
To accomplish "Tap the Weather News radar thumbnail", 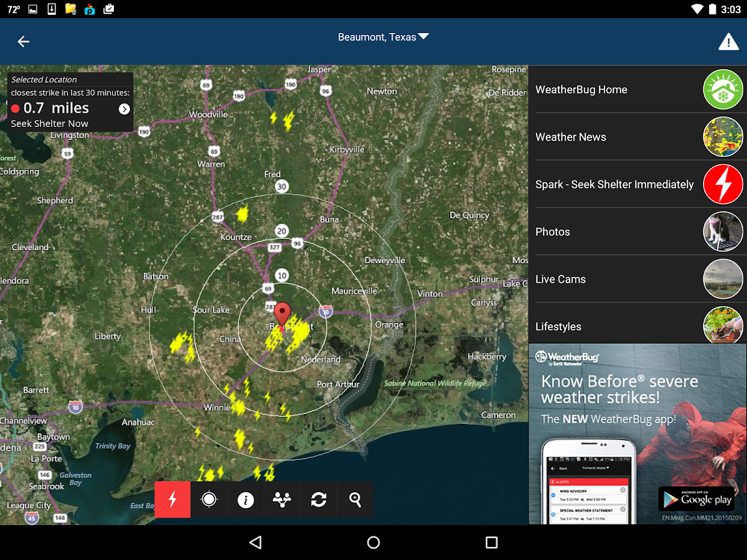I will coord(723,137).
